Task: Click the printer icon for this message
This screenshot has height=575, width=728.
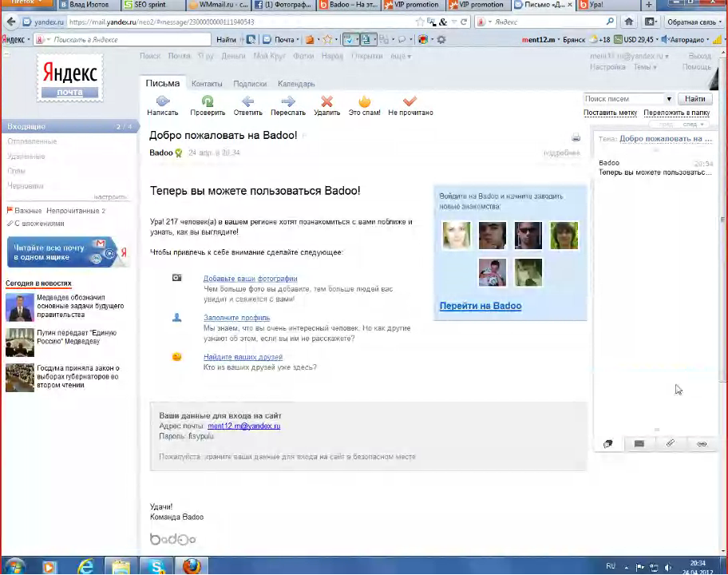Action: [576, 137]
